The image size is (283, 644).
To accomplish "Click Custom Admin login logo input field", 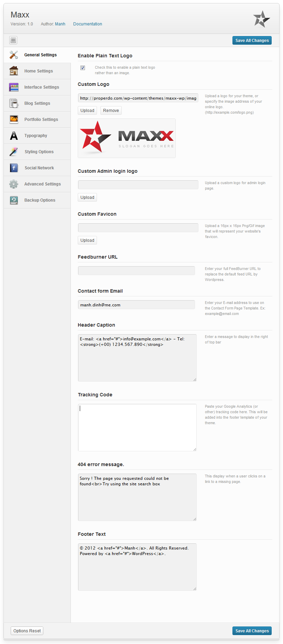I will 138,185.
